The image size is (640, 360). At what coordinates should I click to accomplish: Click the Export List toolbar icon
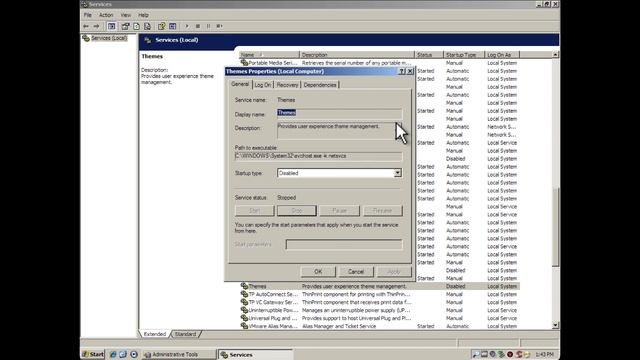point(147,26)
